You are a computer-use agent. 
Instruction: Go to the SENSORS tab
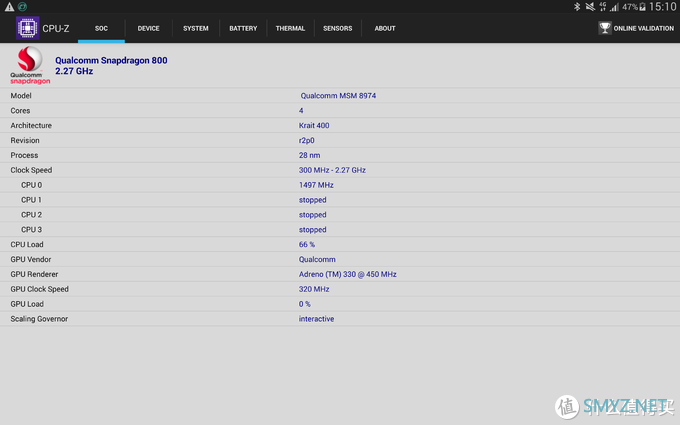click(x=337, y=29)
